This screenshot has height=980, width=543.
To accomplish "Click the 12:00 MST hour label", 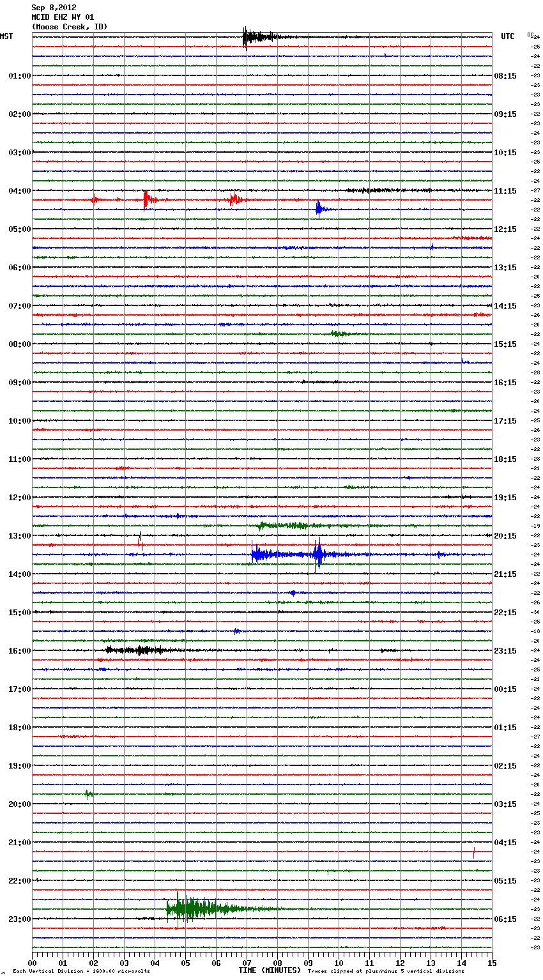I will [19, 498].
